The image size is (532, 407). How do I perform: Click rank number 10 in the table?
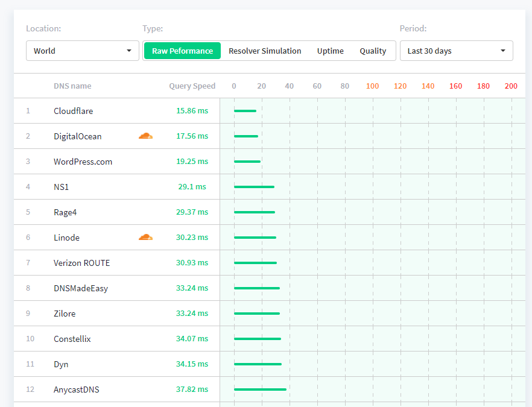point(30,338)
